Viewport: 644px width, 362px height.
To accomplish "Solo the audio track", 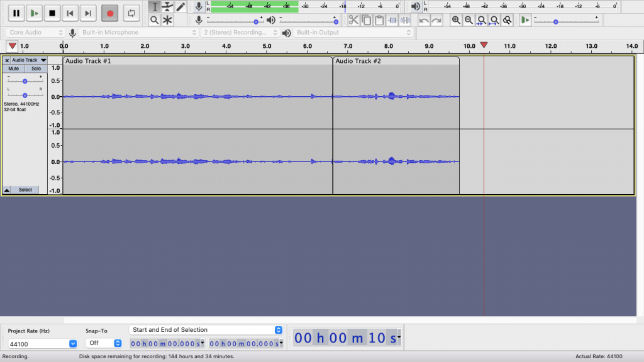I will click(36, 69).
